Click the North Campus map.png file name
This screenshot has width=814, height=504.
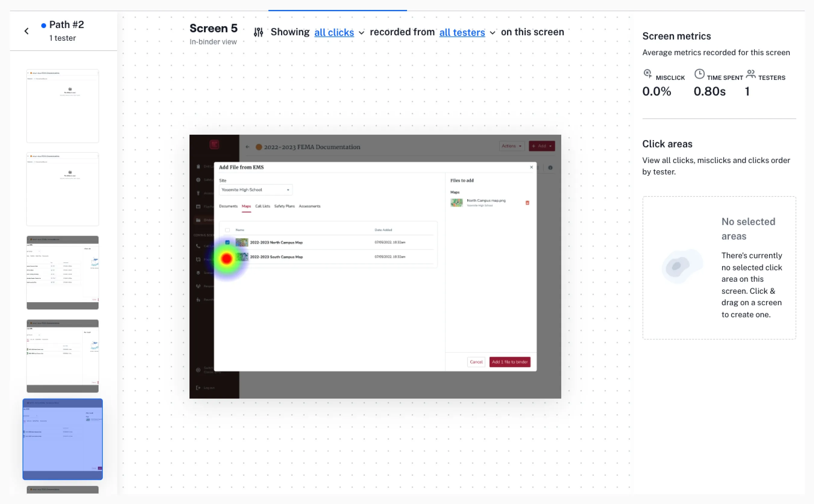tap(486, 201)
